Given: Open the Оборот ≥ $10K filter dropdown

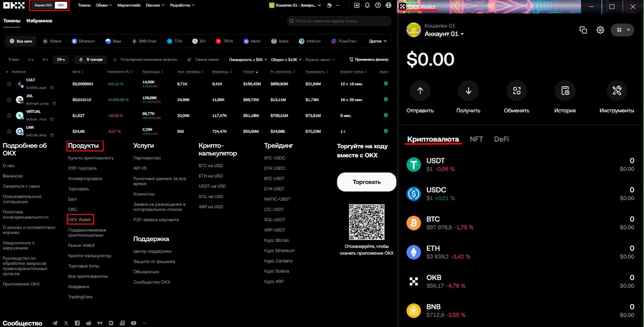Looking at the screenshot, I should coord(286,60).
